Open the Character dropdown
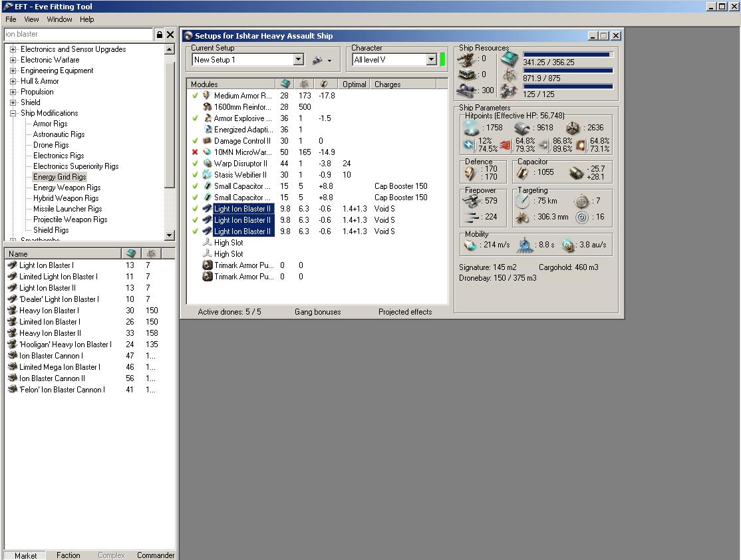 [431, 60]
